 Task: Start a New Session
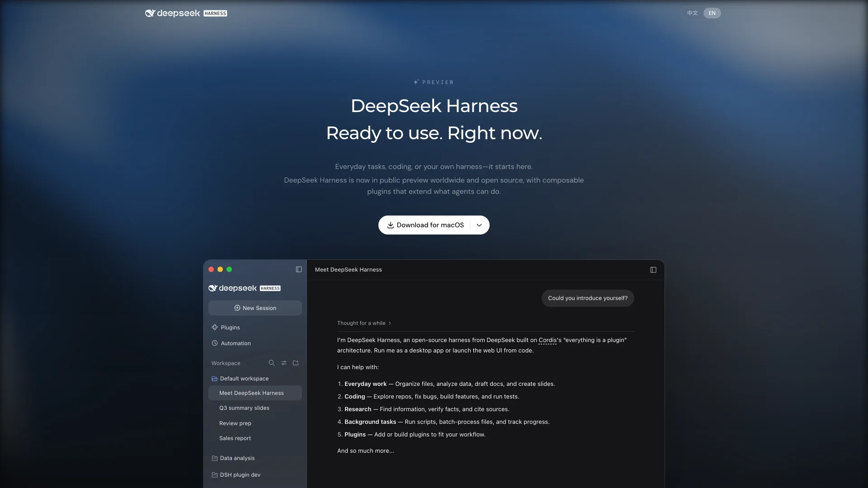pos(255,308)
